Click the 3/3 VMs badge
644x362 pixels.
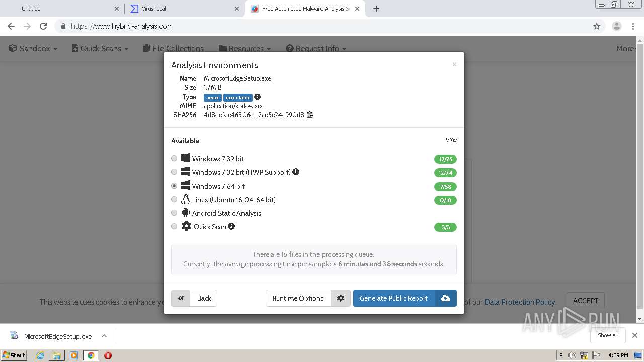tap(445, 227)
